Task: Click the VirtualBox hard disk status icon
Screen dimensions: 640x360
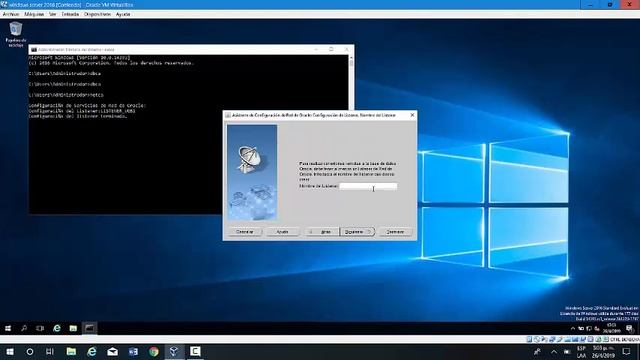Action: (x=529, y=339)
